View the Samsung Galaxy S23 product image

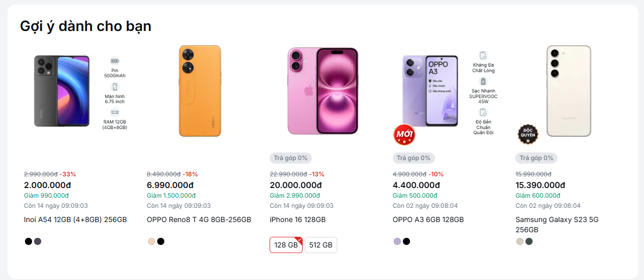[x=569, y=91]
